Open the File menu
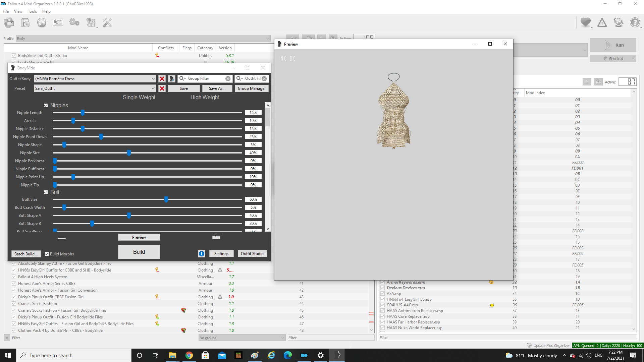 coord(6,11)
